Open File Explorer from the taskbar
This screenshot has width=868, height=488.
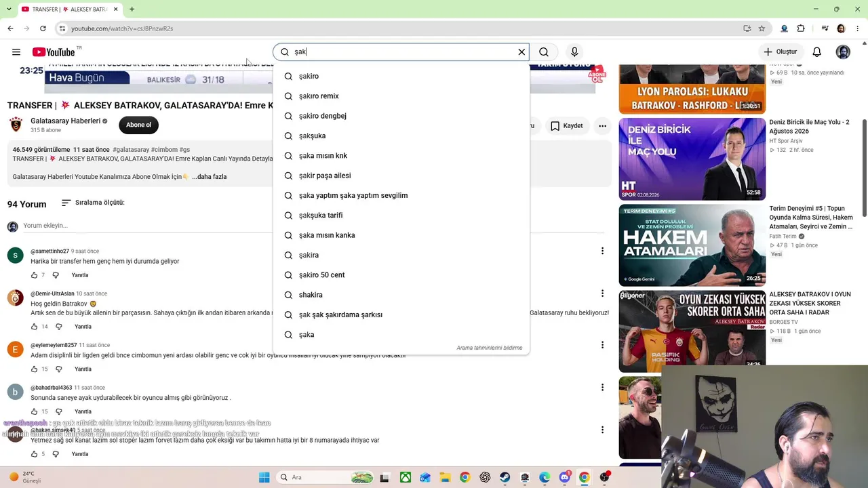445,477
